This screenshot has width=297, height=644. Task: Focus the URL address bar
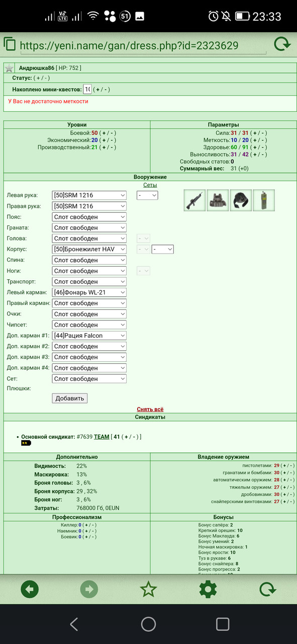click(x=143, y=46)
